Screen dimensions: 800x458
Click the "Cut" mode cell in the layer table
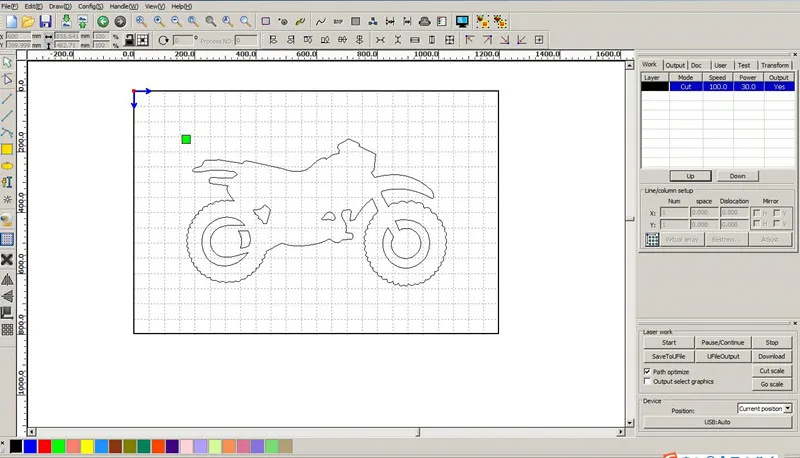coord(686,87)
